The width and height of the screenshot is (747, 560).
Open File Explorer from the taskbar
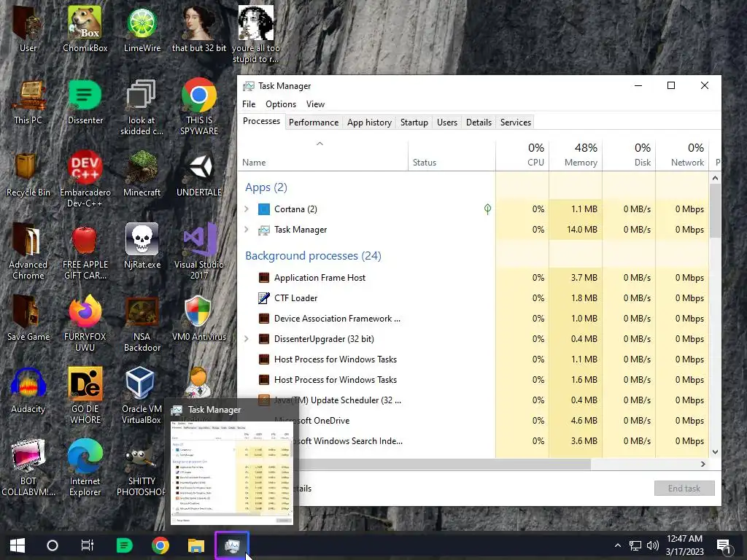click(196, 545)
